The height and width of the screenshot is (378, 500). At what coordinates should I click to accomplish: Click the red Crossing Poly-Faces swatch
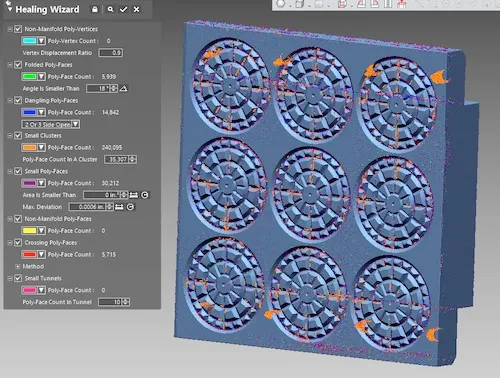click(29, 255)
